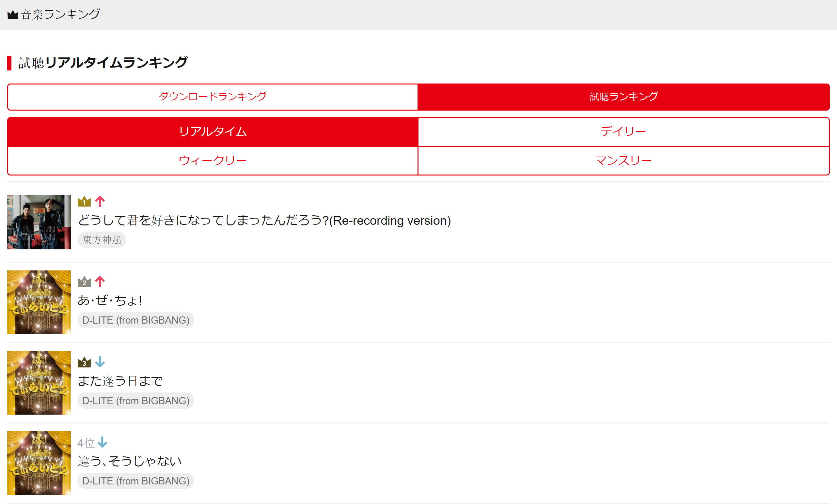The height and width of the screenshot is (504, 837).
Task: Open D-LITE artist tag under あ・ぜ・ちょ!
Action: pos(135,320)
